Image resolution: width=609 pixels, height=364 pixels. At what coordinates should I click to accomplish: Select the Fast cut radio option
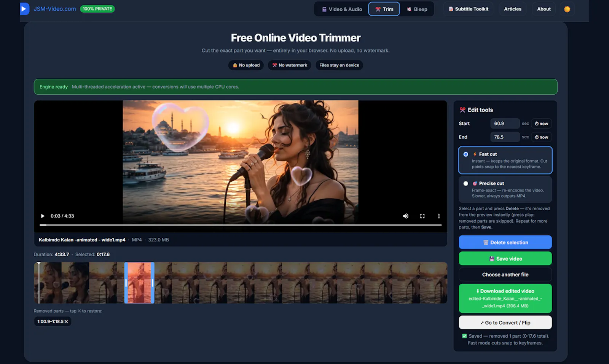point(466,154)
